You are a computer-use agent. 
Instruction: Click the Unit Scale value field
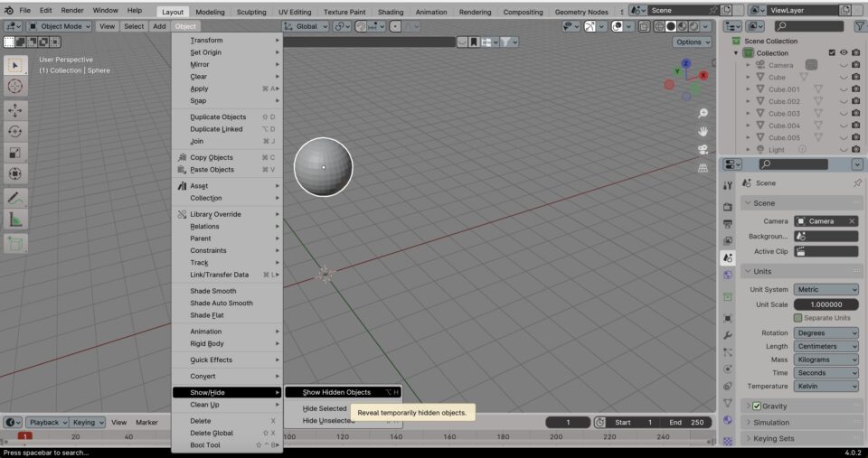coord(826,304)
